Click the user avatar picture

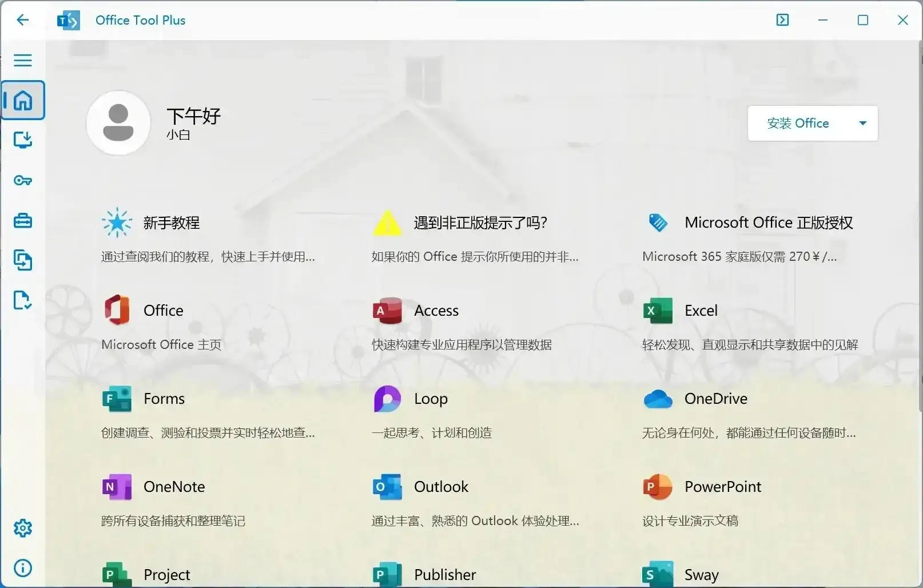118,122
